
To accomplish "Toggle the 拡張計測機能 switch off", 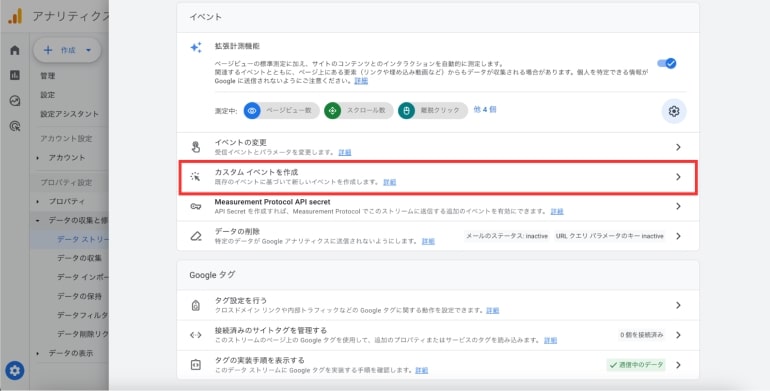I will [x=667, y=63].
